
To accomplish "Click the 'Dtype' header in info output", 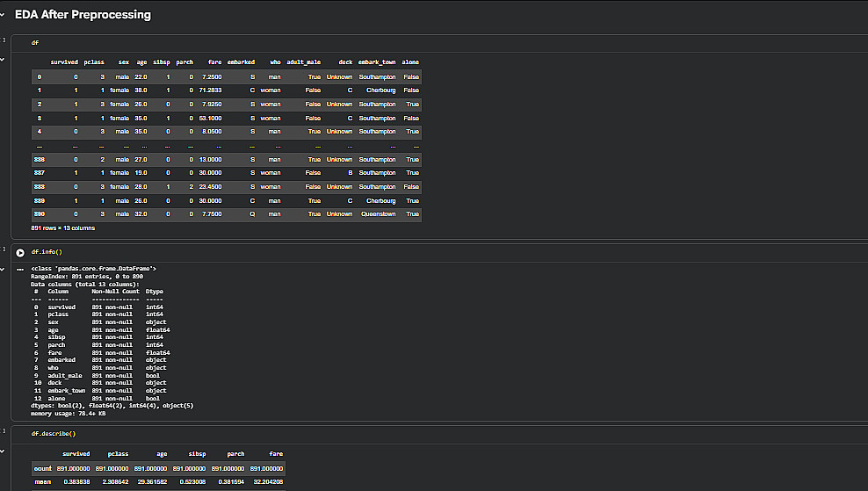I will pos(155,291).
